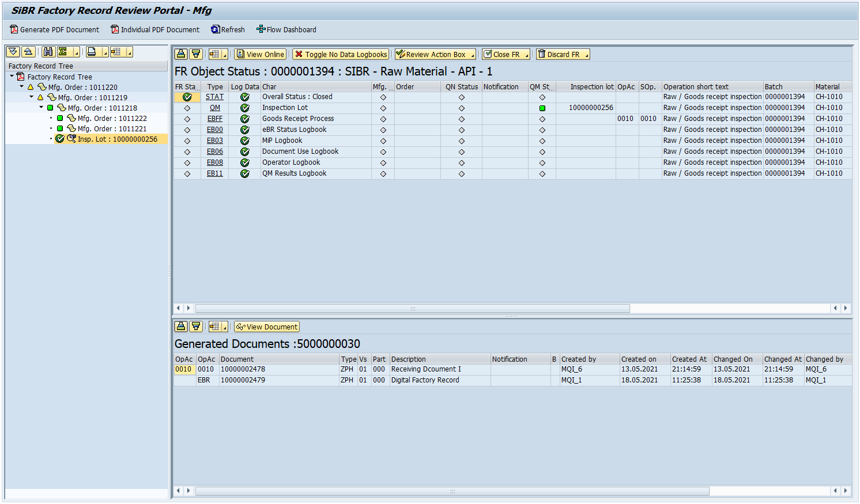
Task: Click horizontal scrollbar of Generated Documents table
Action: [x=452, y=491]
